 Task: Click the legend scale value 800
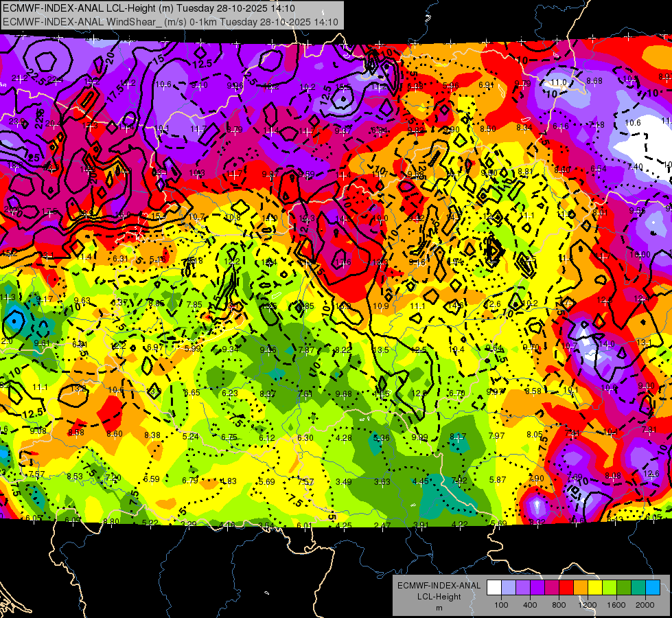(x=559, y=605)
